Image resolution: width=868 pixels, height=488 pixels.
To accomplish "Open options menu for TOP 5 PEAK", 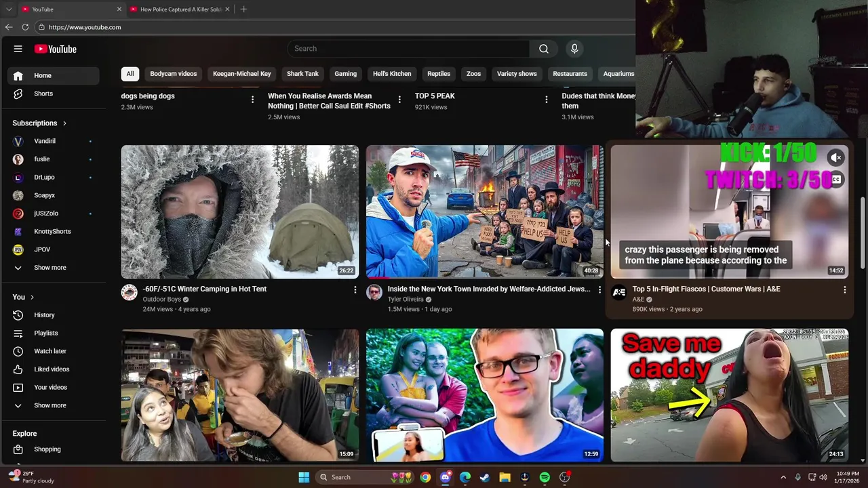I will [x=546, y=100].
